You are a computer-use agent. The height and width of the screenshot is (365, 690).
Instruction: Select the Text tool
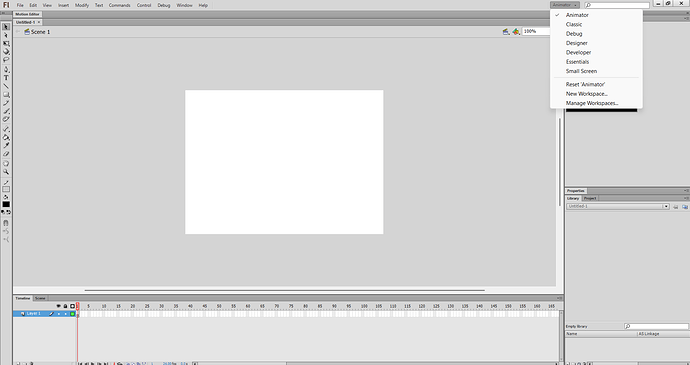(x=6, y=78)
